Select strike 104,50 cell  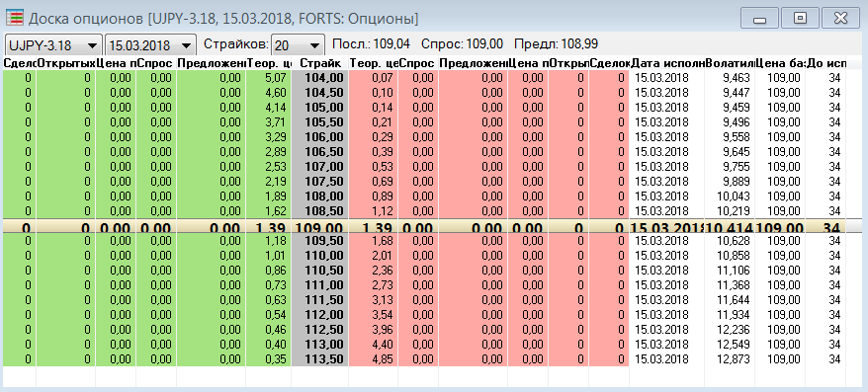pyautogui.click(x=319, y=93)
